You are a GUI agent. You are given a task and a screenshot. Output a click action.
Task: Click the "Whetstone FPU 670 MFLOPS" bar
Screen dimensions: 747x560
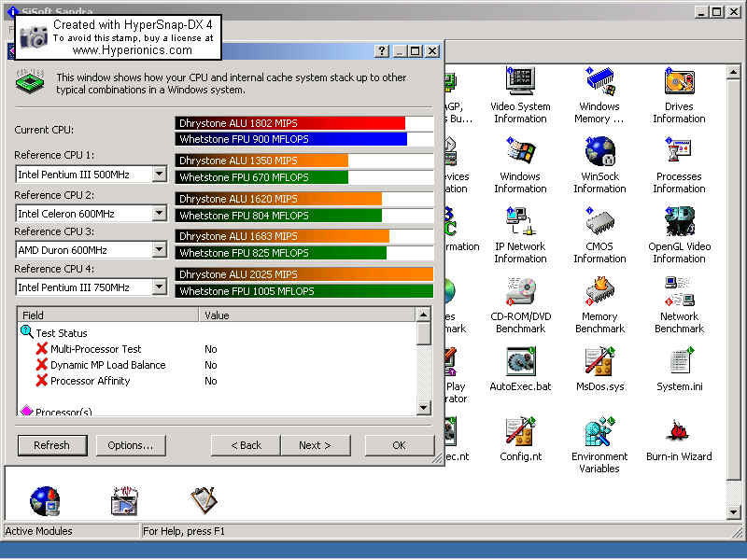pos(261,177)
